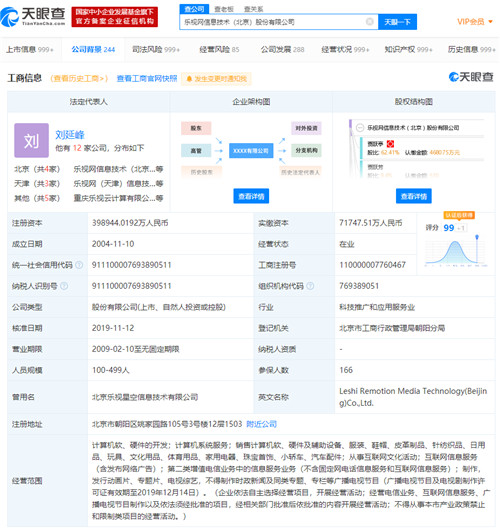
Task: Clear the search box with the X icon
Action: pyautogui.click(x=369, y=22)
